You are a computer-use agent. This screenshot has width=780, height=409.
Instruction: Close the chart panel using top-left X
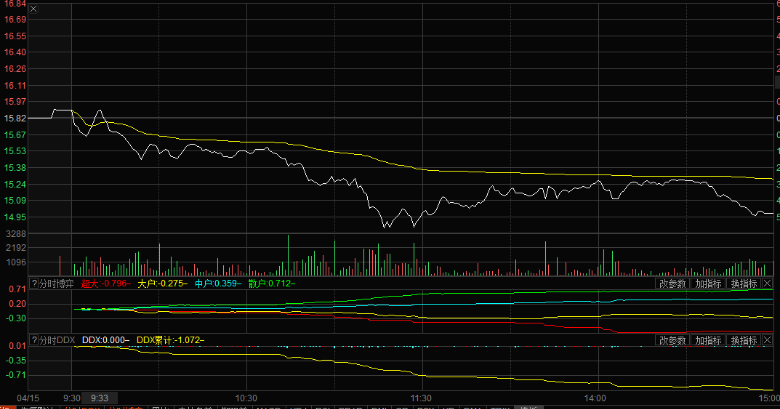pyautogui.click(x=35, y=8)
